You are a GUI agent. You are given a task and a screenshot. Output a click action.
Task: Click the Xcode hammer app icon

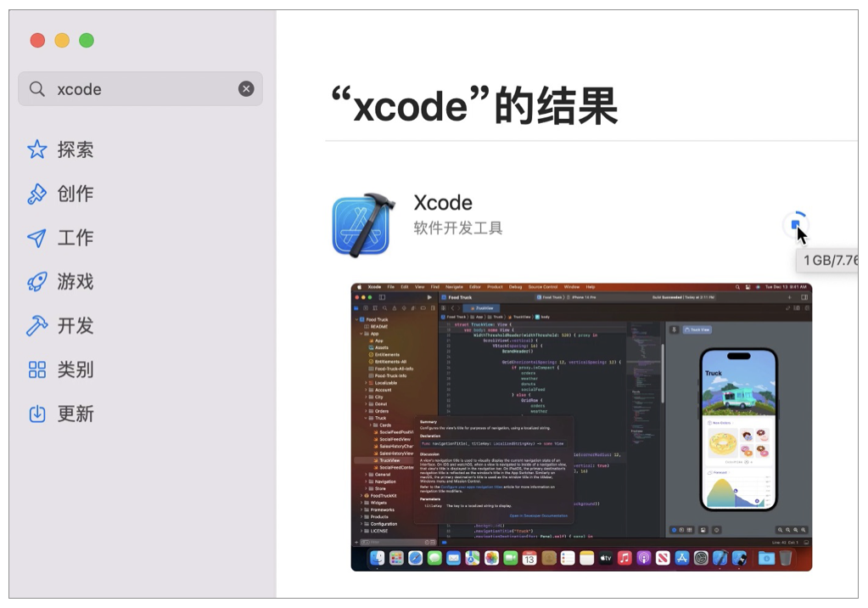pyautogui.click(x=364, y=225)
